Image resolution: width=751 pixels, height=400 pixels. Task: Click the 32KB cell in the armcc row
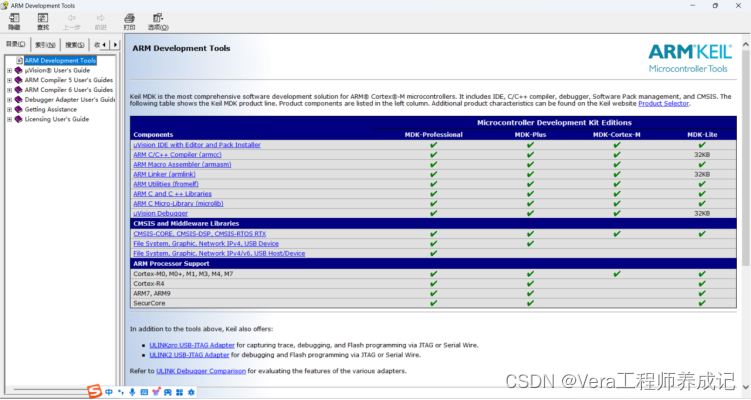(x=702, y=155)
